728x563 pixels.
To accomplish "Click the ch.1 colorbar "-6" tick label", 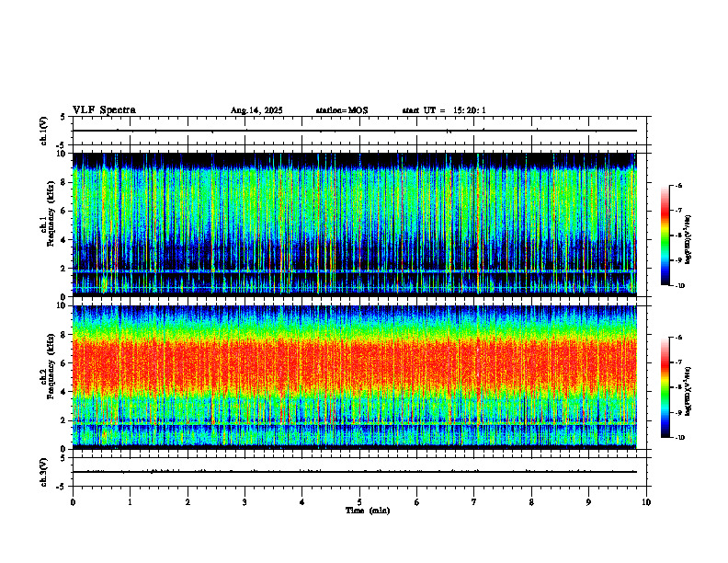I will 678,185.
